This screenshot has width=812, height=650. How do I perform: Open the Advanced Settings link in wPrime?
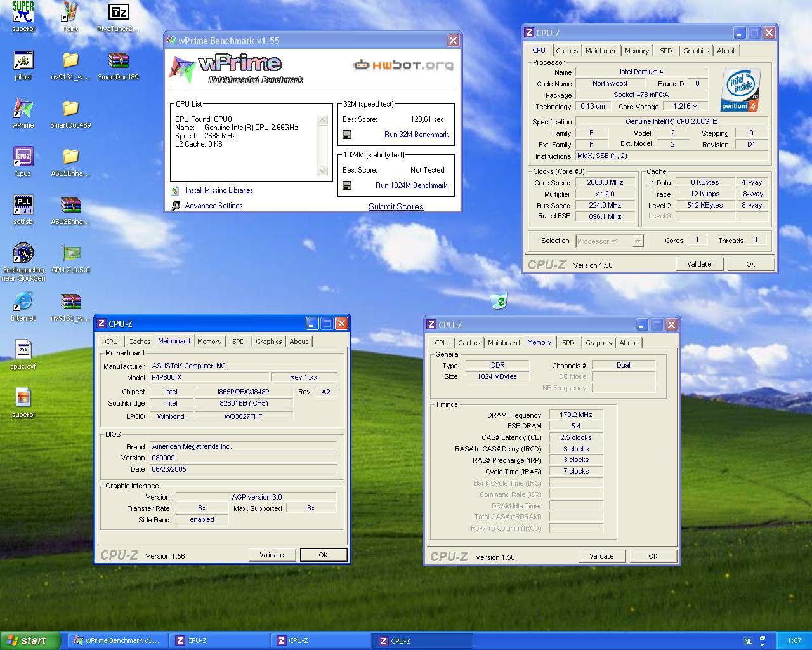[214, 206]
